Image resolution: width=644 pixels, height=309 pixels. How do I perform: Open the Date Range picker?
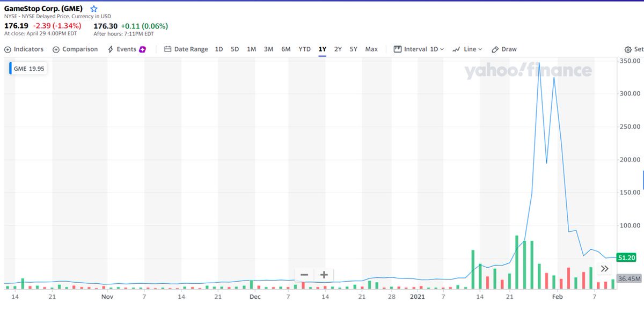(186, 49)
